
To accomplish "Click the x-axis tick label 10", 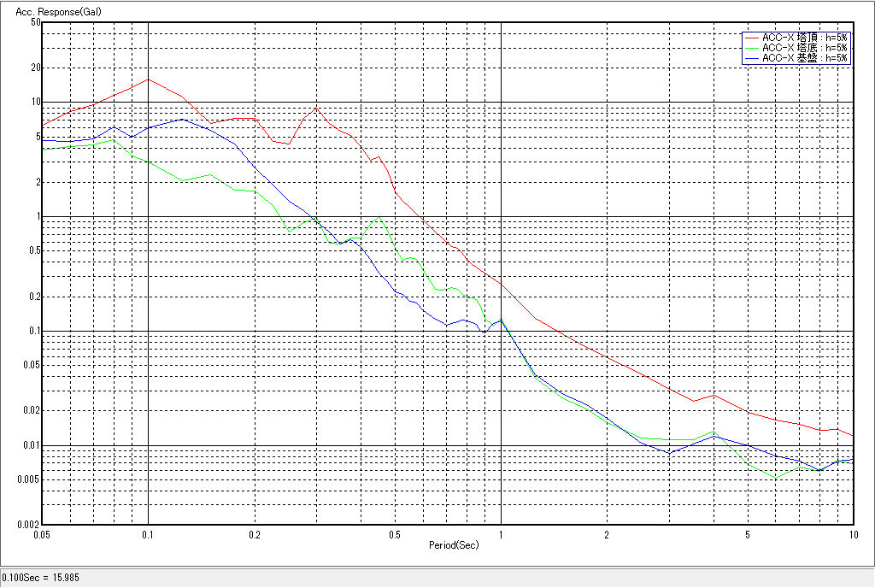I will pyautogui.click(x=852, y=534).
